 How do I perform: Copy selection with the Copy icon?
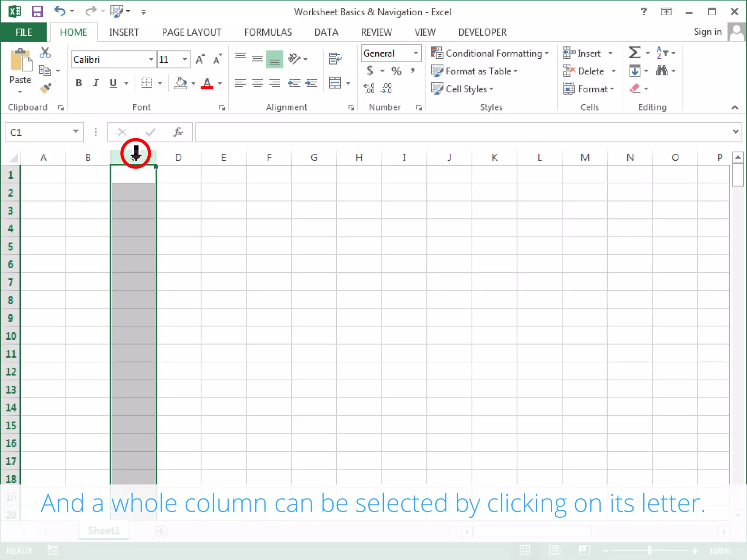coord(45,71)
